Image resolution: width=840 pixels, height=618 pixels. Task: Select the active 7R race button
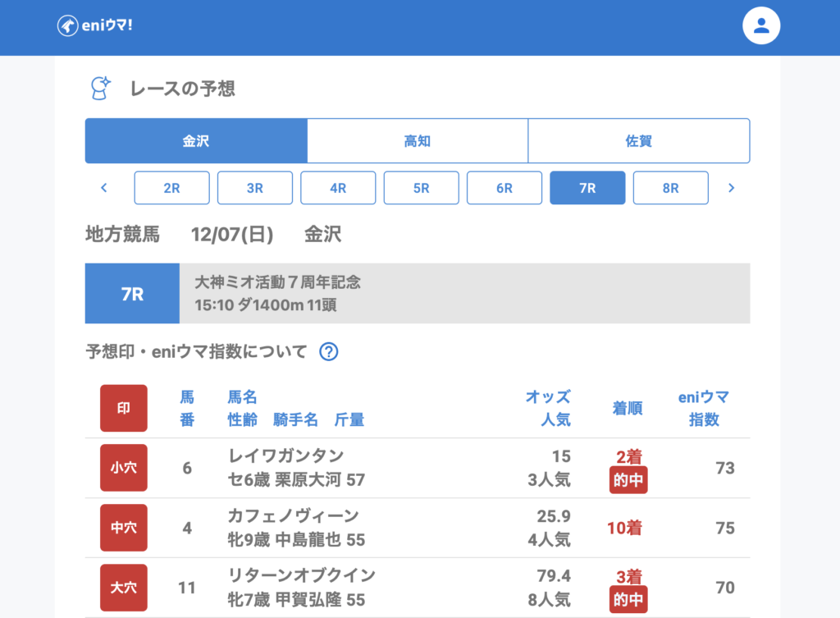pos(587,188)
